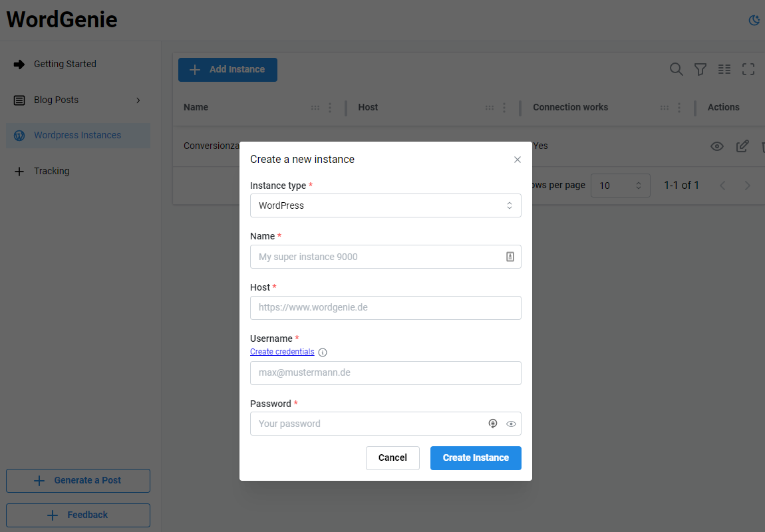Open Create credentials link
Image resolution: width=765 pixels, height=532 pixels.
coord(282,352)
